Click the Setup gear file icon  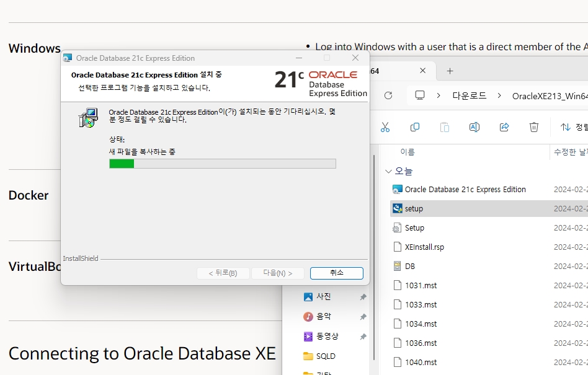(x=397, y=227)
